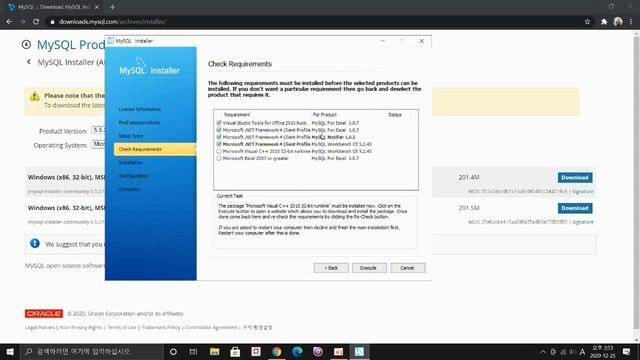640x360 pixels.
Task: Open Microsoft Edge from the taskbar
Action: [x=297, y=351]
